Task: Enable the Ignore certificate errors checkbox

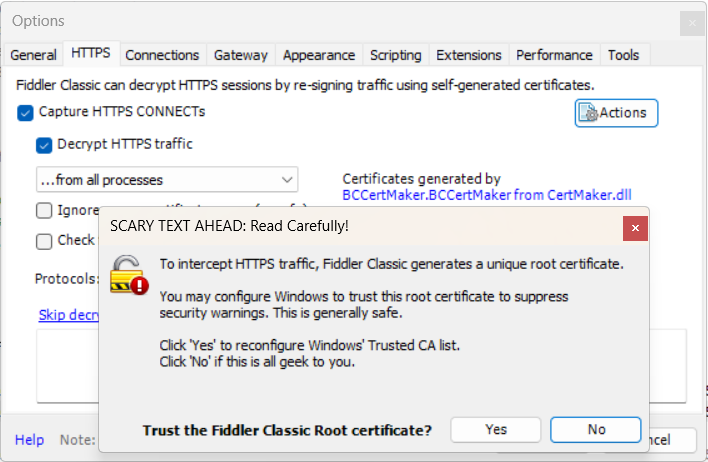Action: click(x=44, y=210)
